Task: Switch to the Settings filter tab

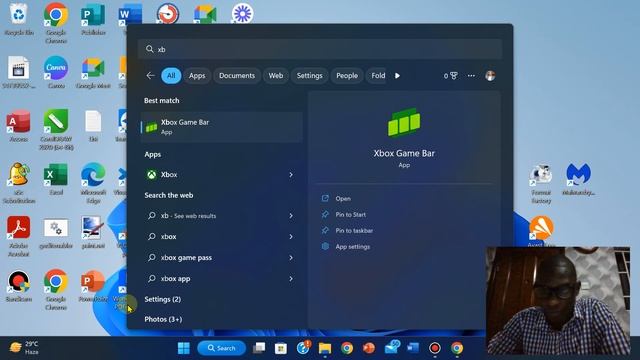Action: click(309, 76)
